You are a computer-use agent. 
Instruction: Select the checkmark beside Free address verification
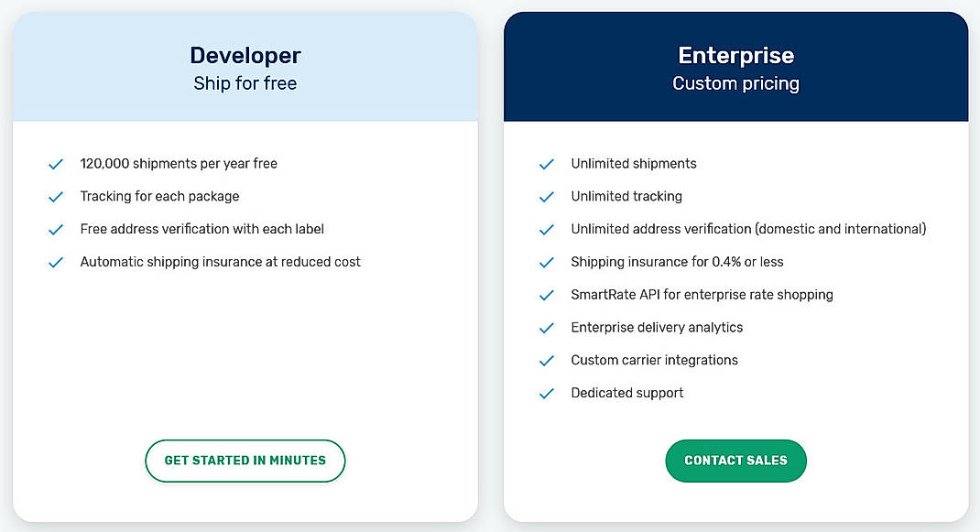coord(56,229)
